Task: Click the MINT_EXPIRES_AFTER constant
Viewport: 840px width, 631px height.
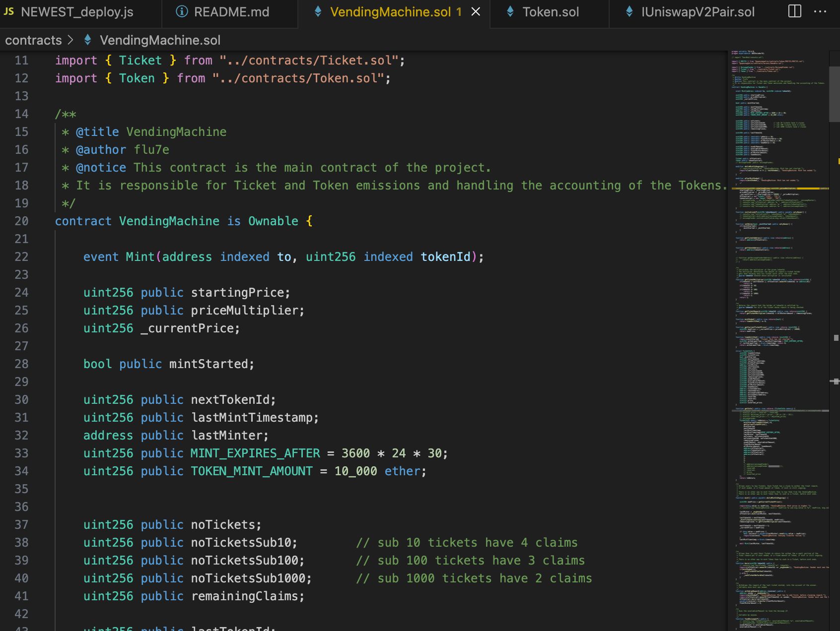Action: point(255,453)
